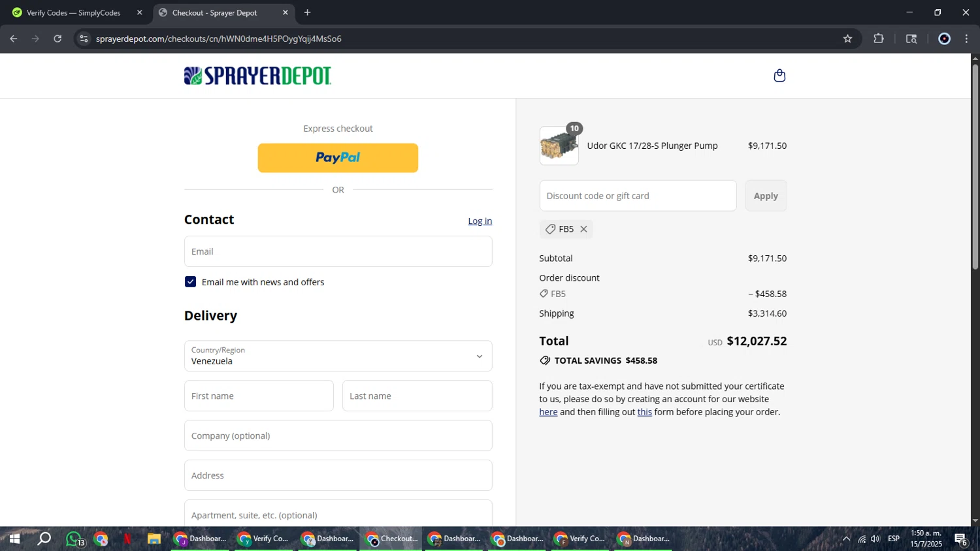Open Windows taskbar search
This screenshot has height=551, width=980.
click(x=44, y=539)
